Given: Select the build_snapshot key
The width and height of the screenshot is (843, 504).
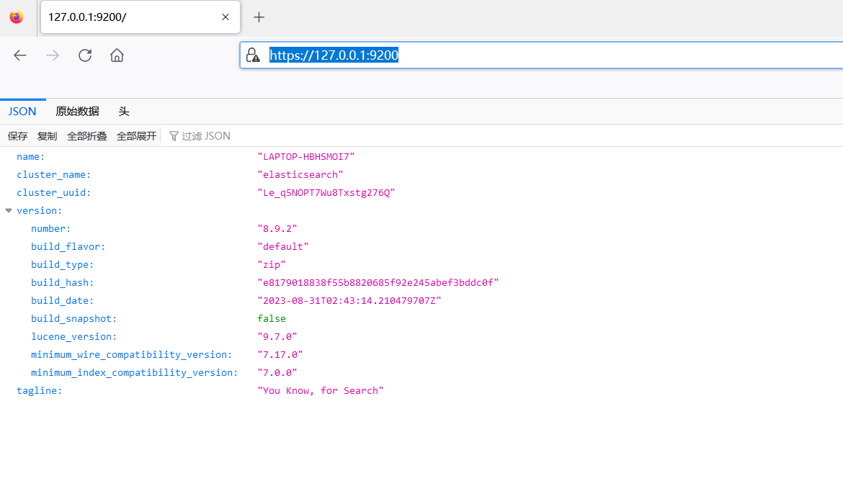Looking at the screenshot, I should tap(73, 319).
